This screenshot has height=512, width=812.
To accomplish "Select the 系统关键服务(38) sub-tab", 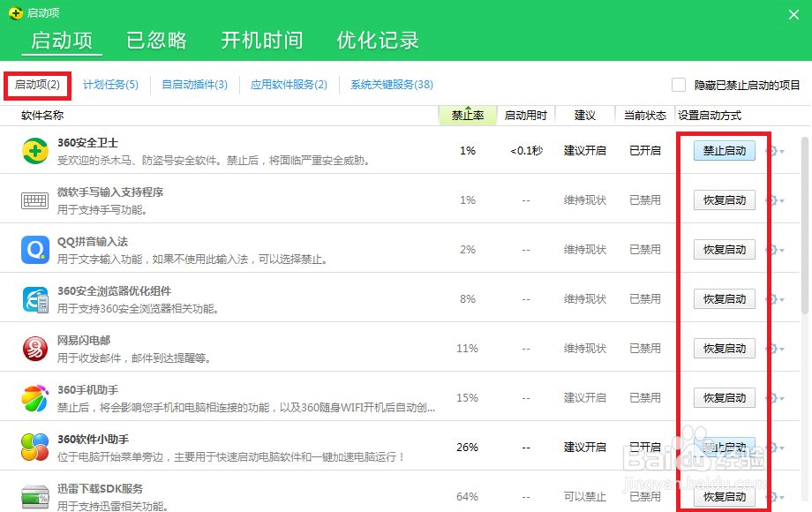I will (x=392, y=85).
